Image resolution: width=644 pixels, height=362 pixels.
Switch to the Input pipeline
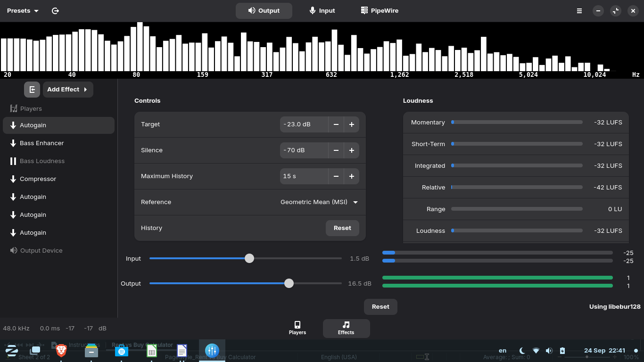coord(322,10)
